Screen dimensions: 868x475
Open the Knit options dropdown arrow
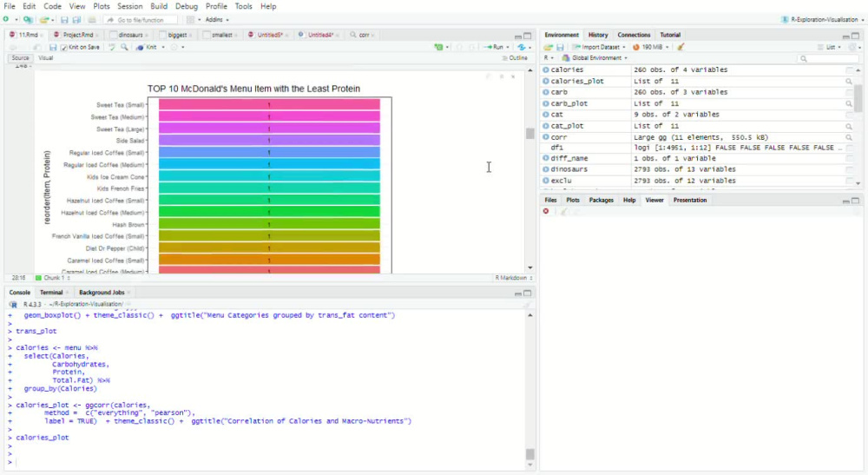163,48
